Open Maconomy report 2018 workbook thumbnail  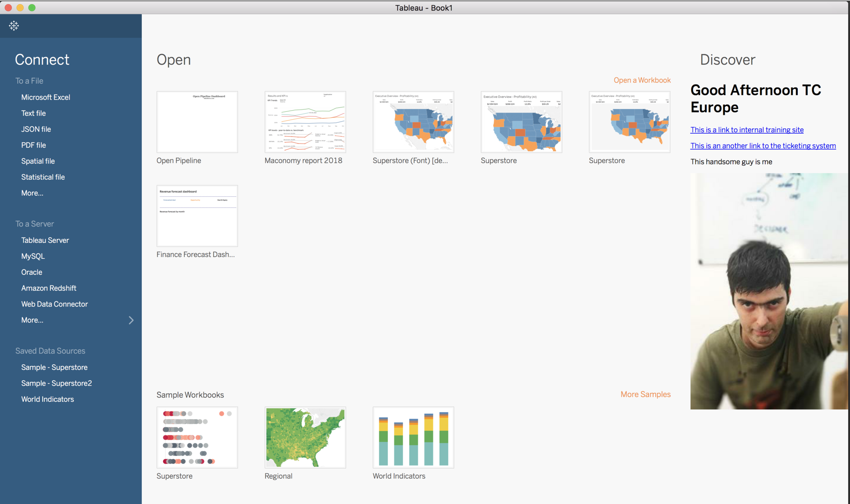coord(305,122)
